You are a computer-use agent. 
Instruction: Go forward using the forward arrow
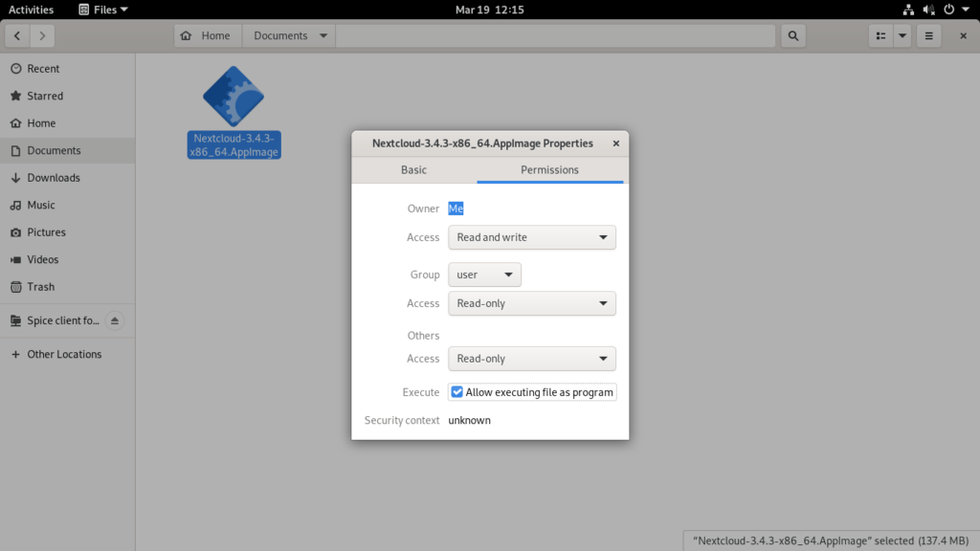pos(42,35)
